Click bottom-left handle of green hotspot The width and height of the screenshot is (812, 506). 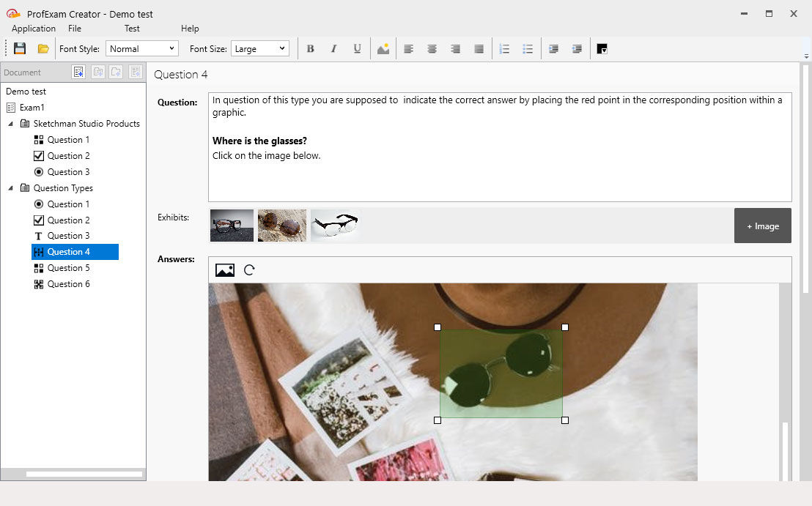coord(438,420)
